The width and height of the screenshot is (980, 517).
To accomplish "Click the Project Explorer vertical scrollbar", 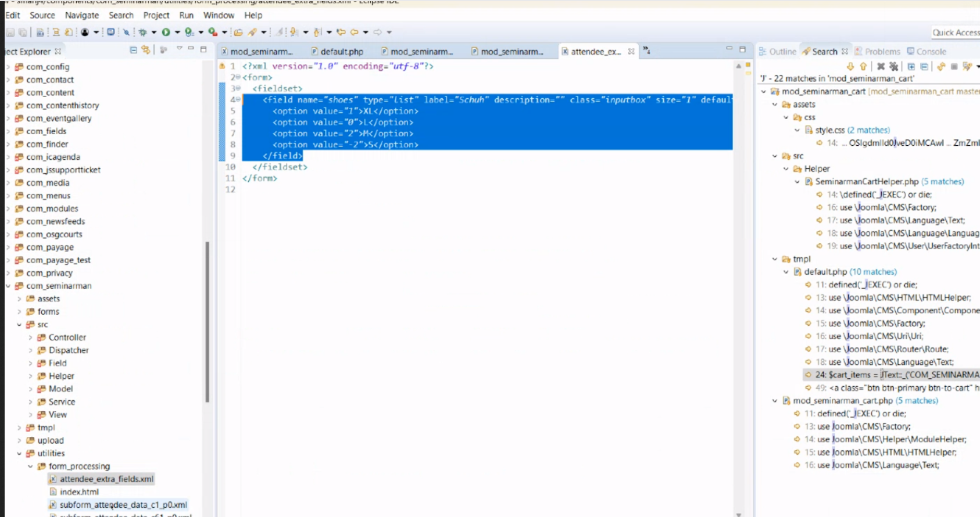I will coord(207,322).
